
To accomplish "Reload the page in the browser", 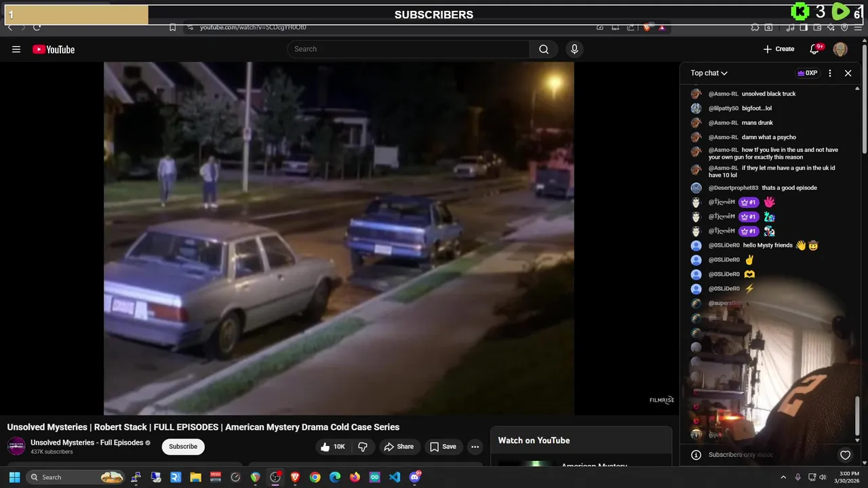I will 37,27.
